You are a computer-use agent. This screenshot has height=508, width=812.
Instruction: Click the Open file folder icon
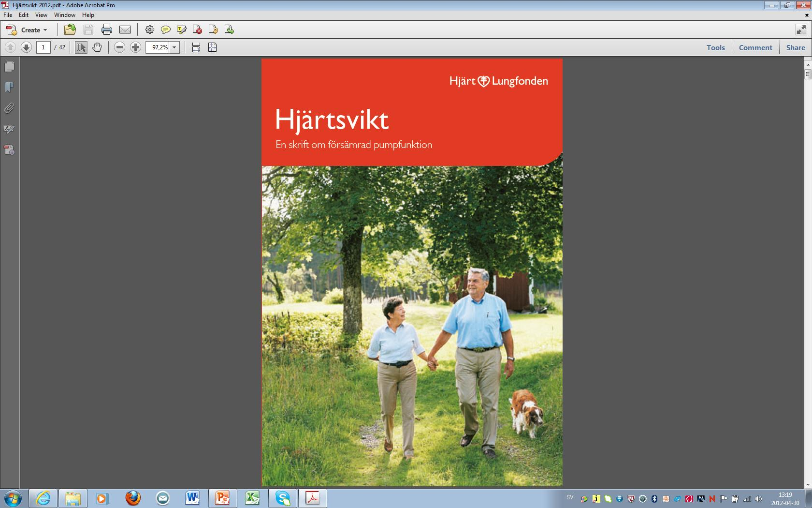click(70, 30)
